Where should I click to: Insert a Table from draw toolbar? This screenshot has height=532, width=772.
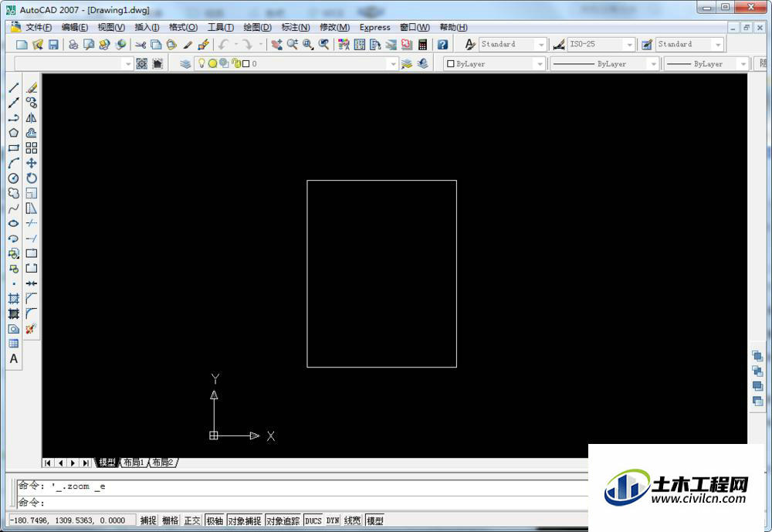[x=14, y=344]
